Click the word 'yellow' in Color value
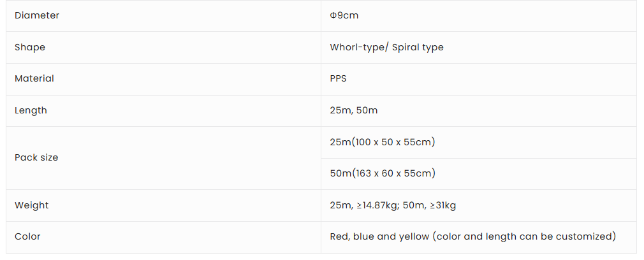The width and height of the screenshot is (644, 260). (x=414, y=236)
